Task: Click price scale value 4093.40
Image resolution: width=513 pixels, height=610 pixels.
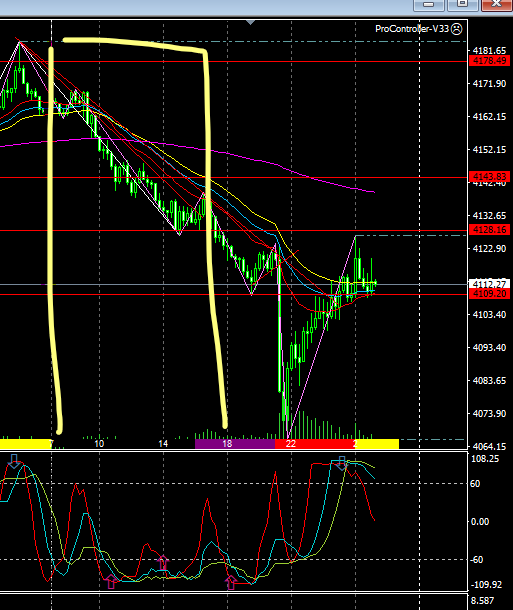Action: 489,347
